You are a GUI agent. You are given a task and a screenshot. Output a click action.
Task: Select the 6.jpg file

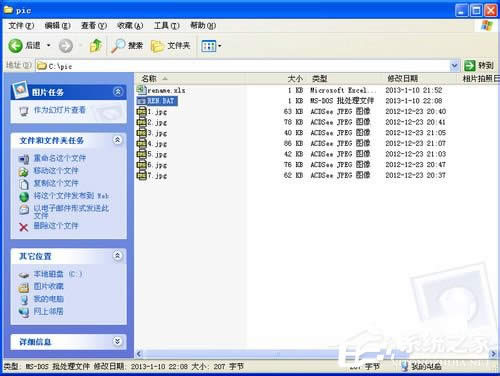coord(157,165)
